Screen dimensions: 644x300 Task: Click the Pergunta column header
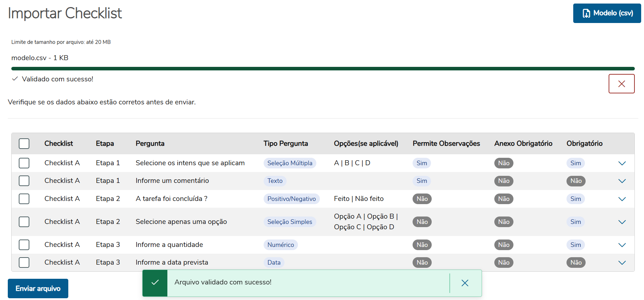[x=150, y=144]
